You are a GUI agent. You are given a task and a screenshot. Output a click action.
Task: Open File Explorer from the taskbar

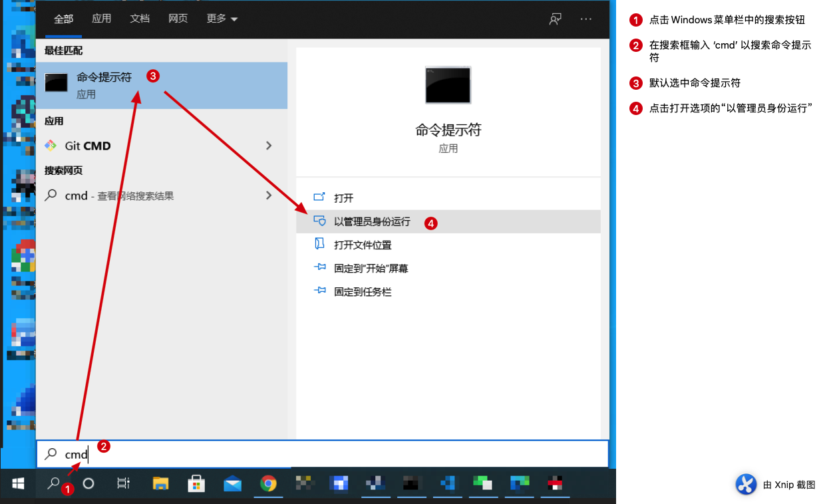click(160, 483)
